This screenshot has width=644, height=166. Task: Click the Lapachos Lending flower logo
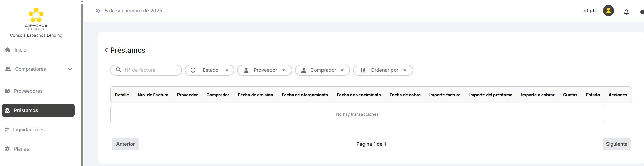click(36, 16)
